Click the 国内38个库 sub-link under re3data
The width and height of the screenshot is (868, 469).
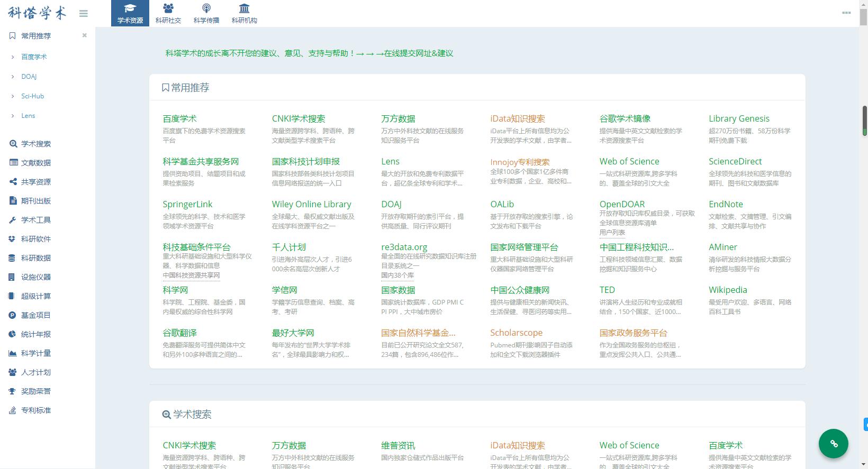coord(397,275)
